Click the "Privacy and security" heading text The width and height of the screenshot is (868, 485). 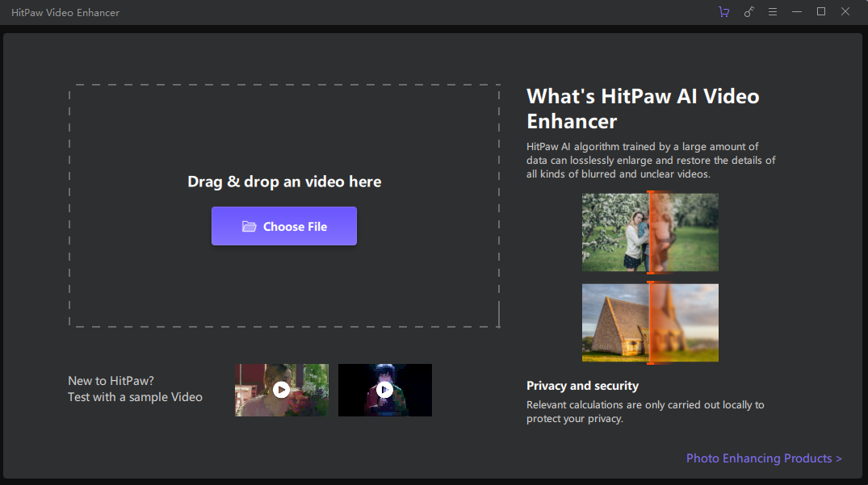click(582, 386)
